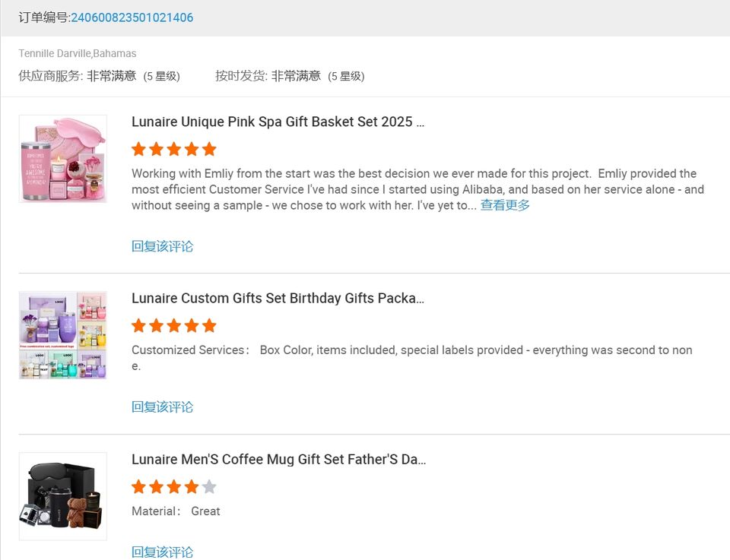This screenshot has height=560, width=730.
Task: Reply to the men's coffee mug review
Action: click(163, 552)
